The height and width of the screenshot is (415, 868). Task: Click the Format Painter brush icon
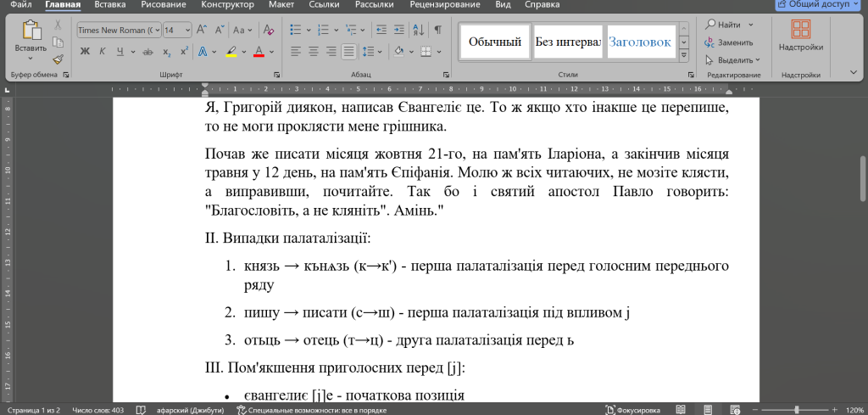coord(58,59)
